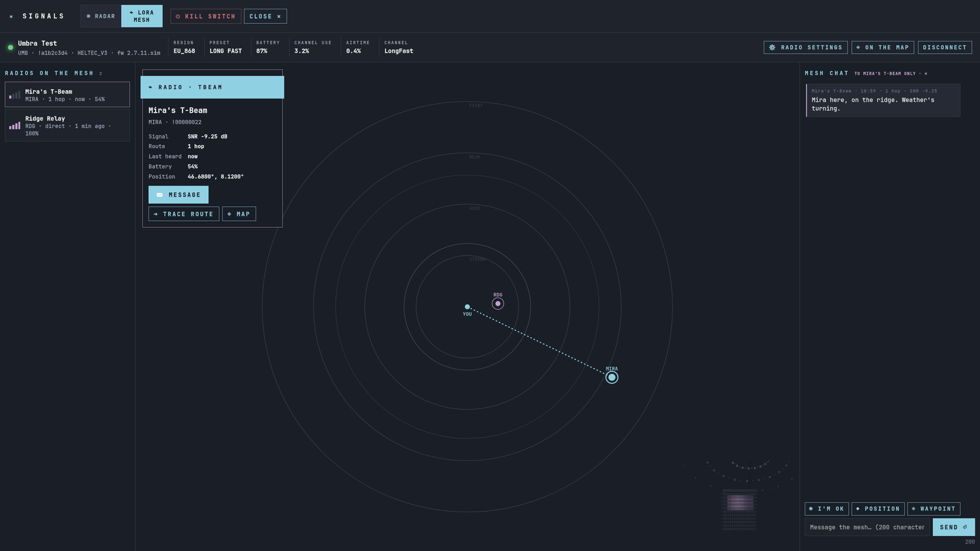Focus the 'Message the mesh' input field
The image size is (980, 551).
(867, 527)
